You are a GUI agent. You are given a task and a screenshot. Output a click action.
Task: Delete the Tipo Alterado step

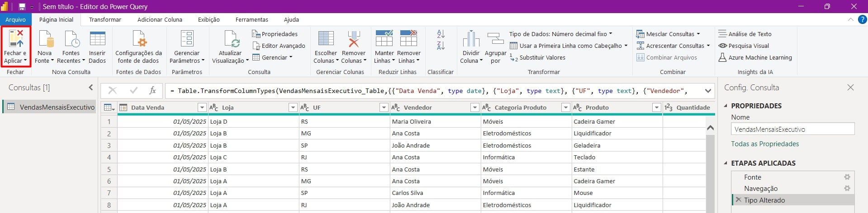click(x=738, y=200)
